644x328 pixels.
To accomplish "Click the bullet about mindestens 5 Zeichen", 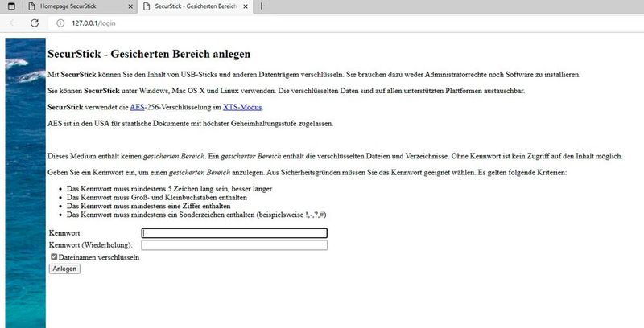I will 169,189.
